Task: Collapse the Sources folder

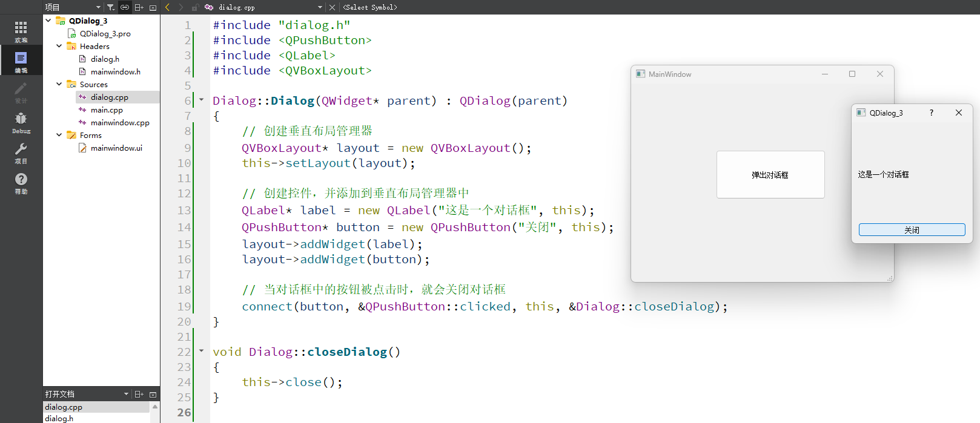Action: click(x=59, y=84)
